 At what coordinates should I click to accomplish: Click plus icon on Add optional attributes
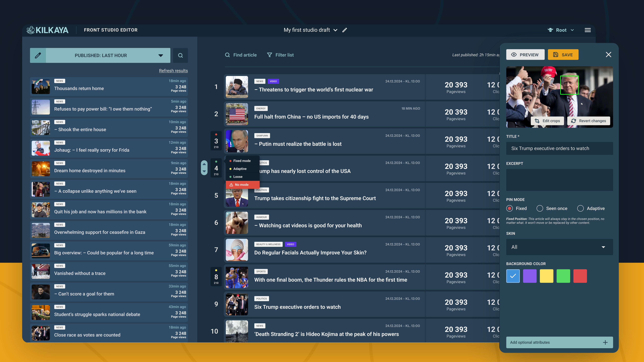click(605, 342)
